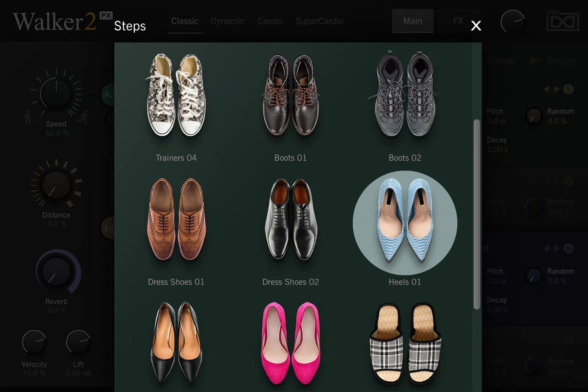Open the Cardio tab
The height and width of the screenshot is (392, 588).
[x=269, y=22]
